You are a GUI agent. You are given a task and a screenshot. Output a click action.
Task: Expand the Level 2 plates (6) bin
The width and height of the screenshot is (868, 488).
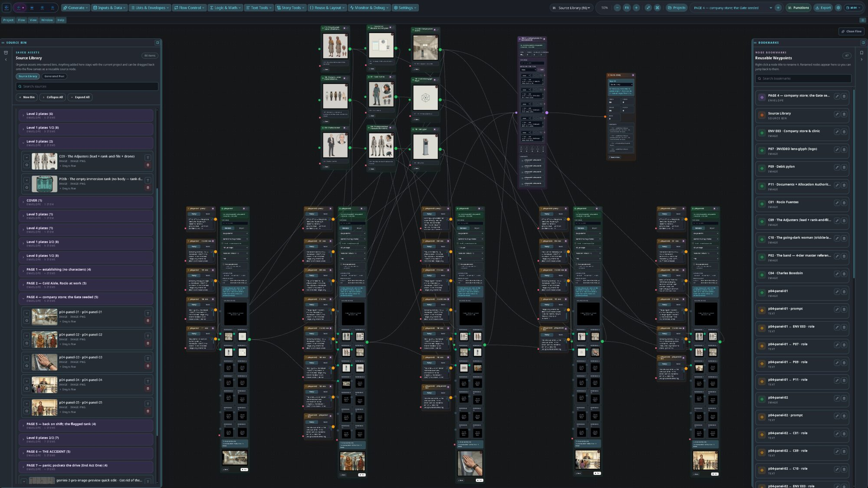pos(86,115)
